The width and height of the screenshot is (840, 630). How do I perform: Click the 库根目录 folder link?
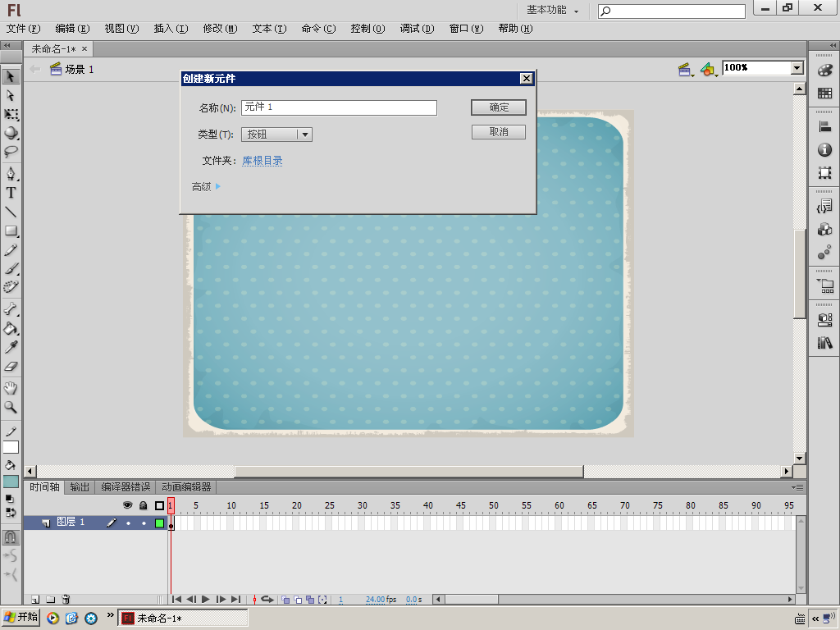click(x=262, y=161)
